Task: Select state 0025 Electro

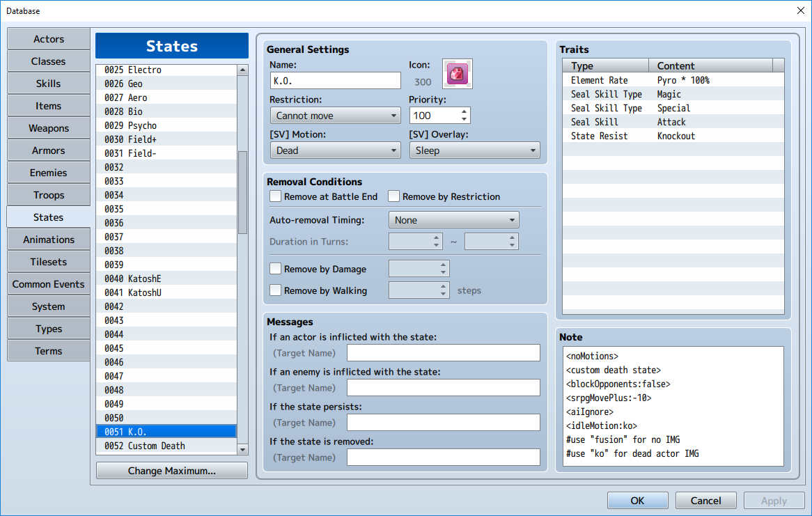Action: [166, 70]
